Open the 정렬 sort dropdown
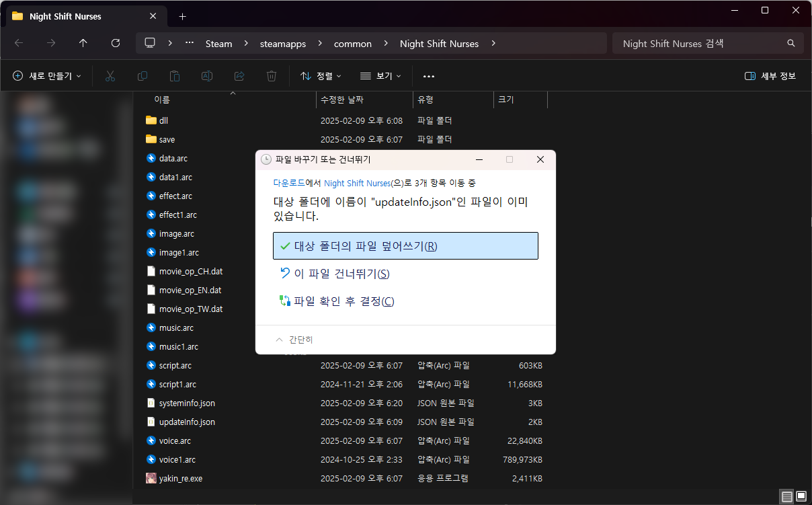 [x=321, y=76]
